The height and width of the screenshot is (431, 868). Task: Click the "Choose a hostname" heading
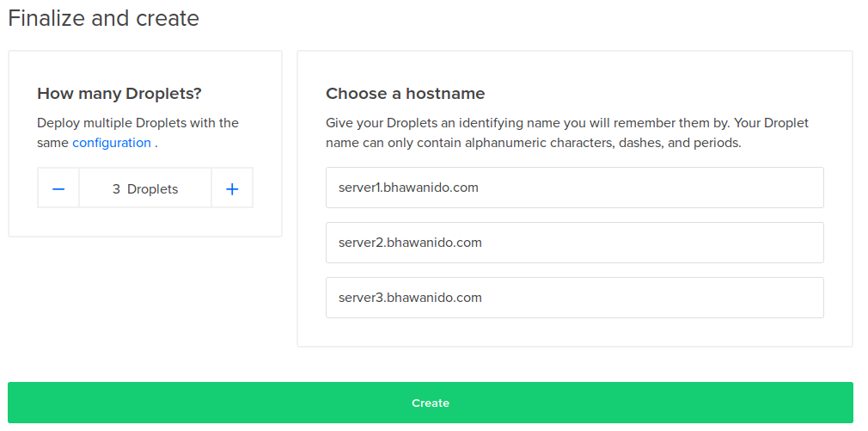point(406,94)
